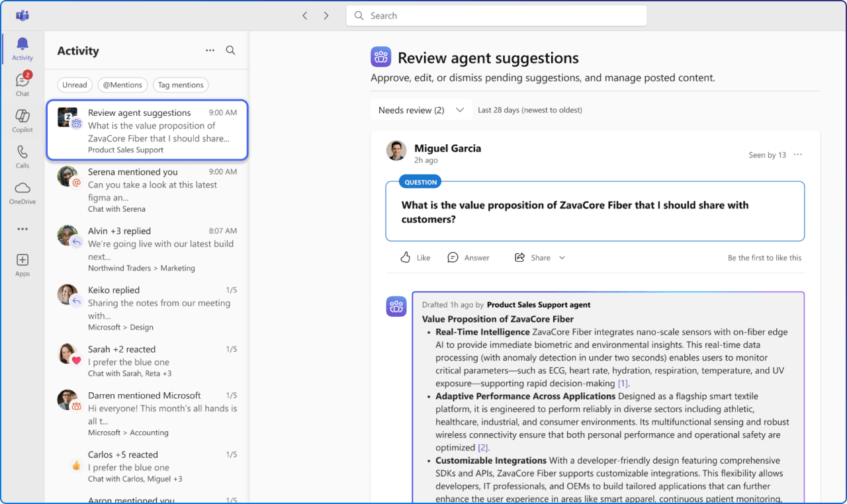Open the Calls phone icon
This screenshot has height=504, width=847.
(22, 157)
